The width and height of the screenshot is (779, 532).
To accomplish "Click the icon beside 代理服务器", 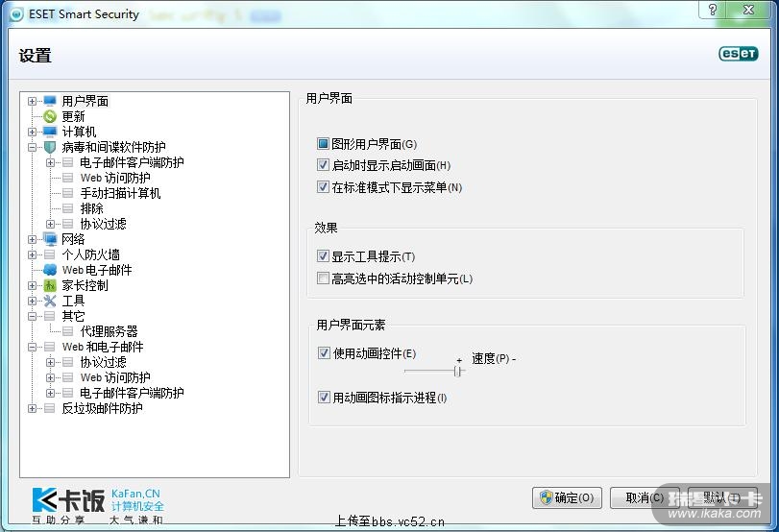I will [x=68, y=332].
